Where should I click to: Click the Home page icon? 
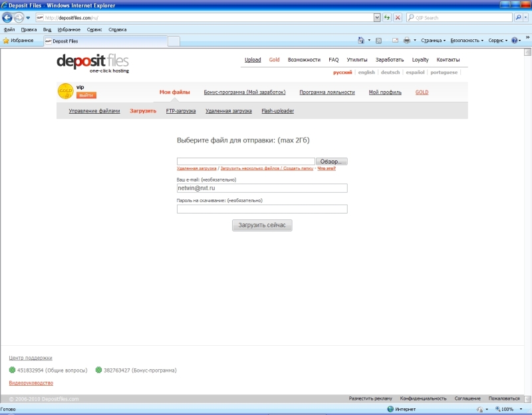tap(361, 41)
